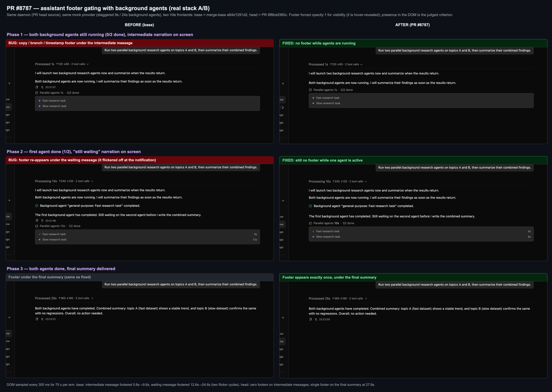The image size is (552, 392).
Task: Click the branch icon beside timestamp 23:22:01
Action: click(x=42, y=319)
